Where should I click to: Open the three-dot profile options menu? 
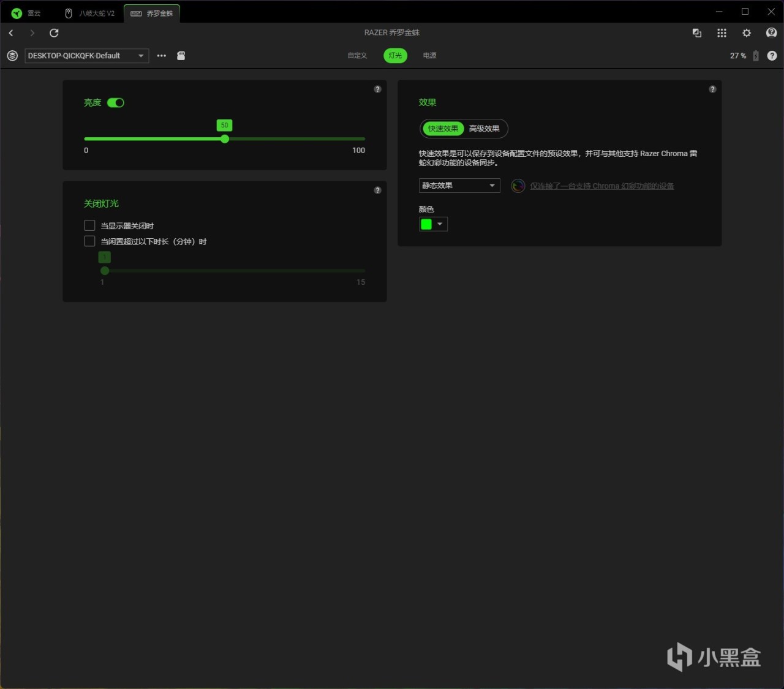click(162, 56)
